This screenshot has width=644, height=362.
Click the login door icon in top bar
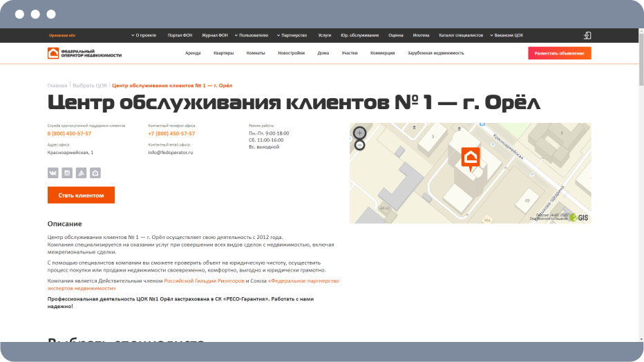pos(587,35)
